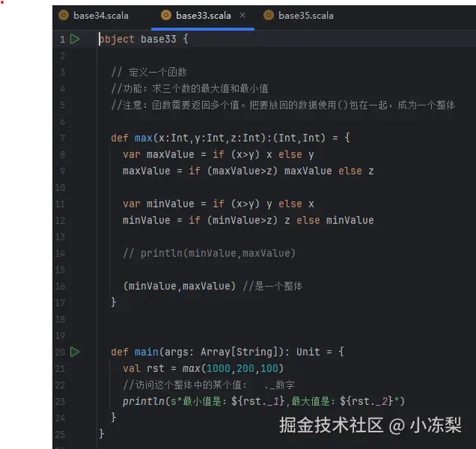Screen dimensions: 476x449
Task: Click the tuple '(minValue,maxValue)' on line 16
Action: point(179,287)
